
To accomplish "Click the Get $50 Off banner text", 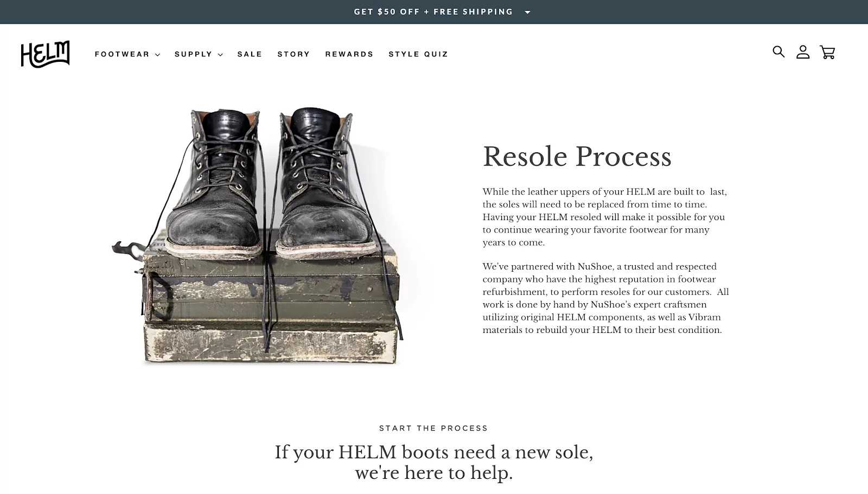I will point(433,12).
